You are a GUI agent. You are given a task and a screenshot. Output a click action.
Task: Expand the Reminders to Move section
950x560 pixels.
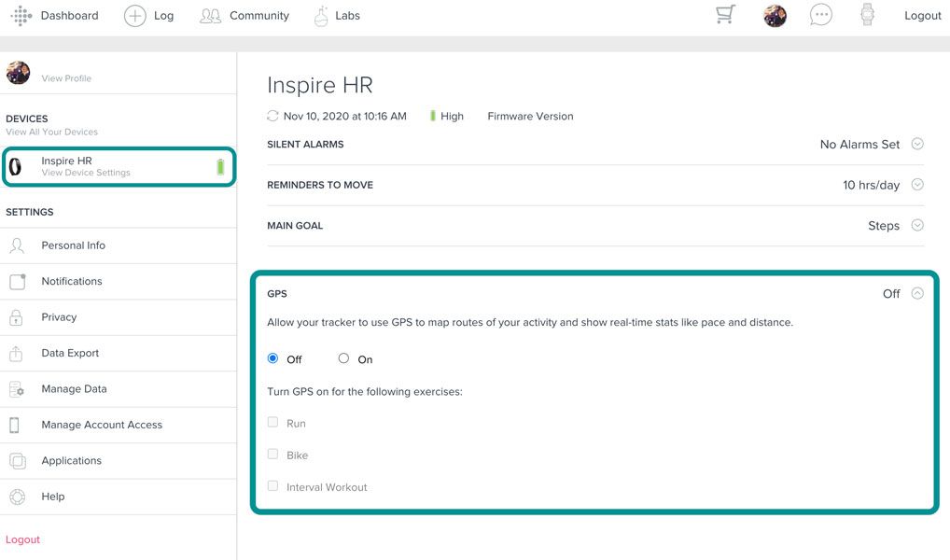[917, 185]
